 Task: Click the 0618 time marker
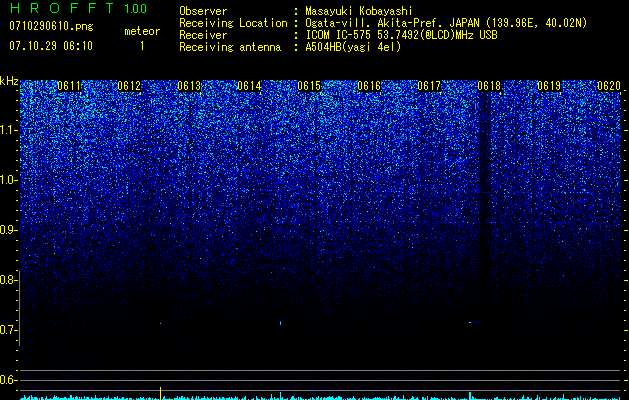pyautogui.click(x=489, y=86)
